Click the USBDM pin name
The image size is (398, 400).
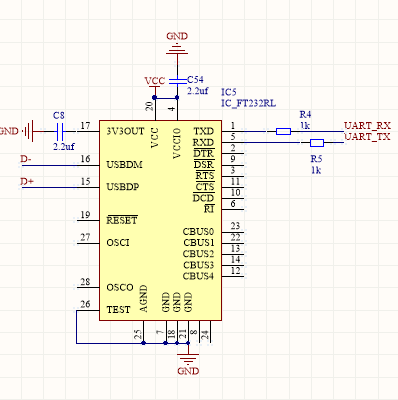[124, 165]
